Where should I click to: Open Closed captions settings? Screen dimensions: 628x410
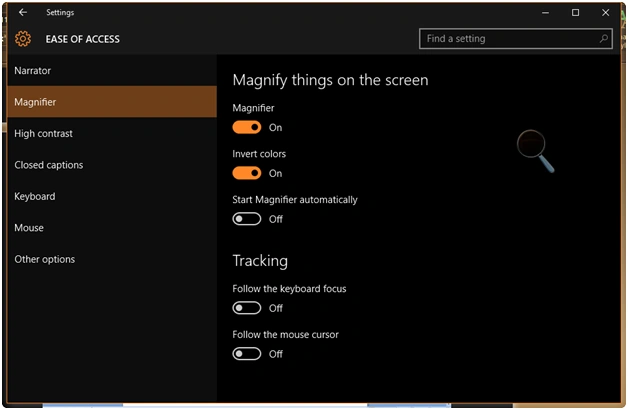[112, 165]
